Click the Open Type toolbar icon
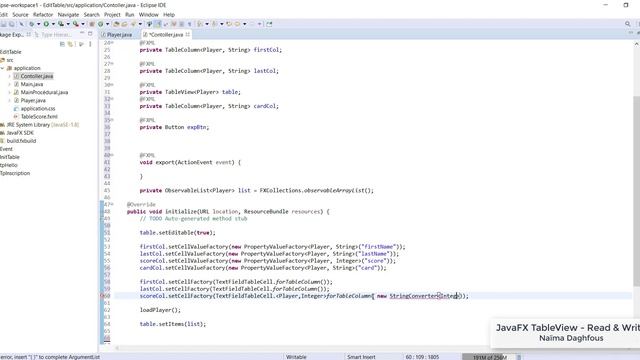This screenshot has width=640, height=360. click(x=116, y=24)
